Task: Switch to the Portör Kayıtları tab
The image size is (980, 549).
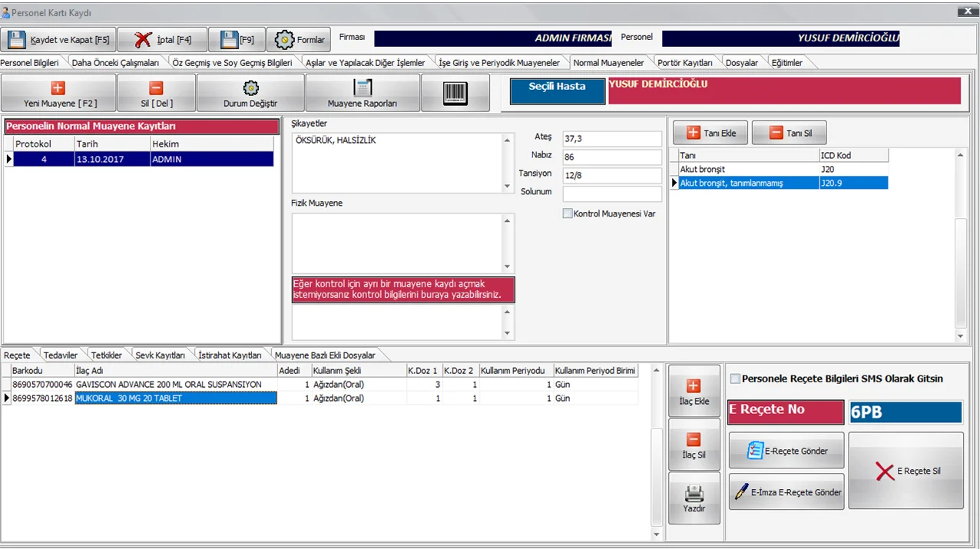Action: click(x=685, y=63)
